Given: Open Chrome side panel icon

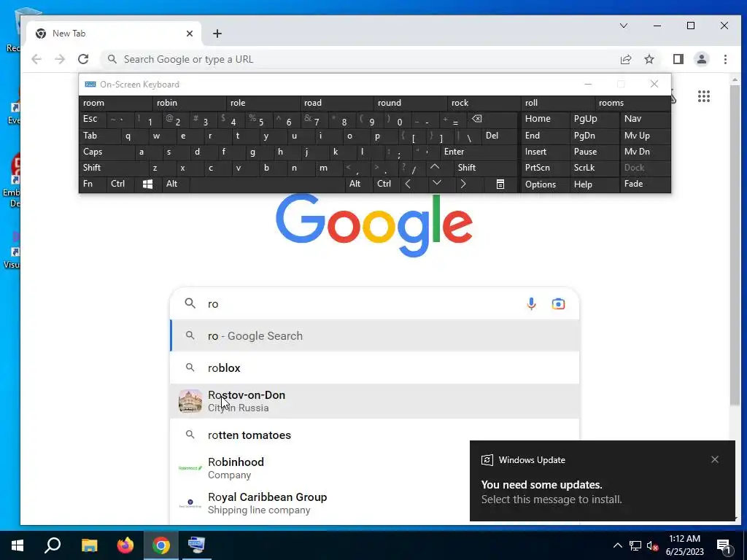Looking at the screenshot, I should [x=678, y=59].
